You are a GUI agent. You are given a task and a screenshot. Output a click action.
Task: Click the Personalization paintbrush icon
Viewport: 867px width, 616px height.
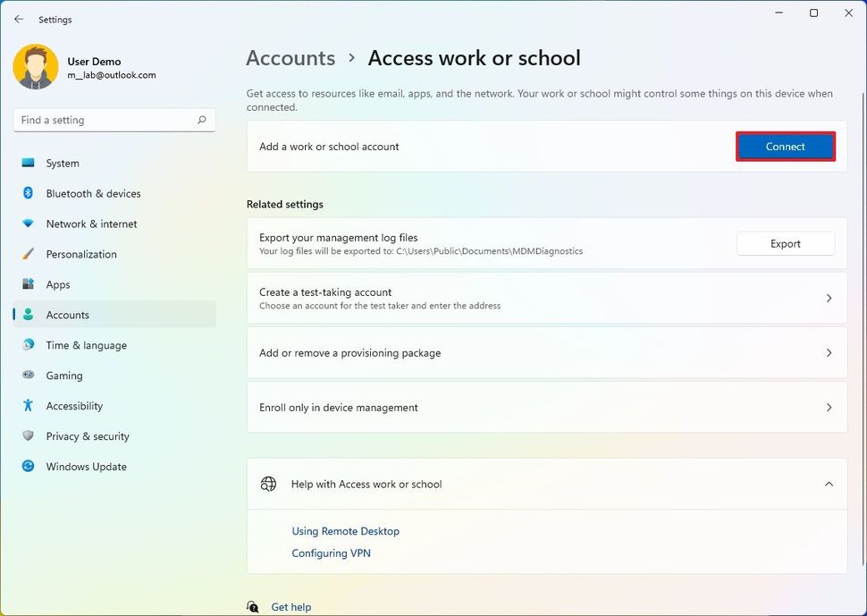[29, 255]
